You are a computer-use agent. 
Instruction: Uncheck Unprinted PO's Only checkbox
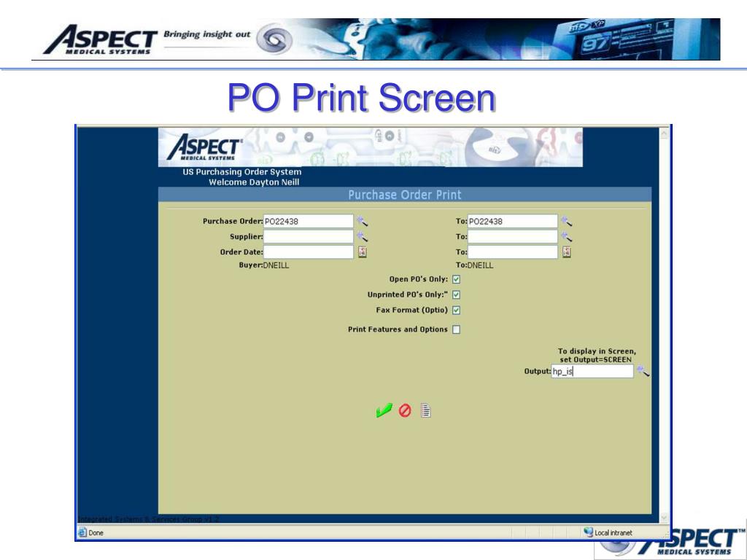[x=457, y=295]
